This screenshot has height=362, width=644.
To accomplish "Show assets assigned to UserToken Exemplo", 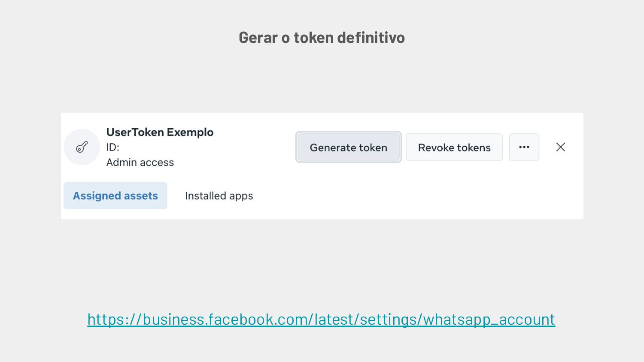I will pyautogui.click(x=115, y=196).
